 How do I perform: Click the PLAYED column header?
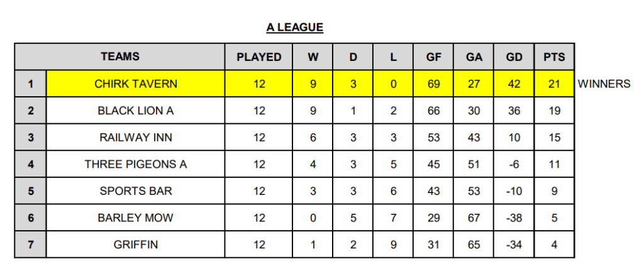click(x=259, y=57)
